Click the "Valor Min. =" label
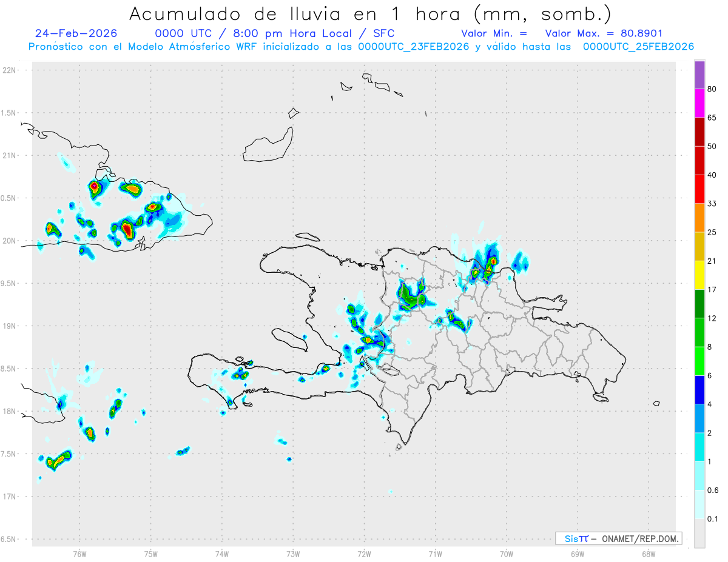The width and height of the screenshot is (728, 562). (x=494, y=33)
